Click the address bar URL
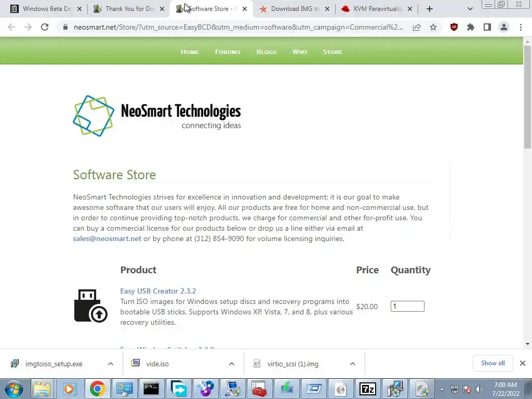Viewport: 532px width, 399px height. tap(238, 27)
